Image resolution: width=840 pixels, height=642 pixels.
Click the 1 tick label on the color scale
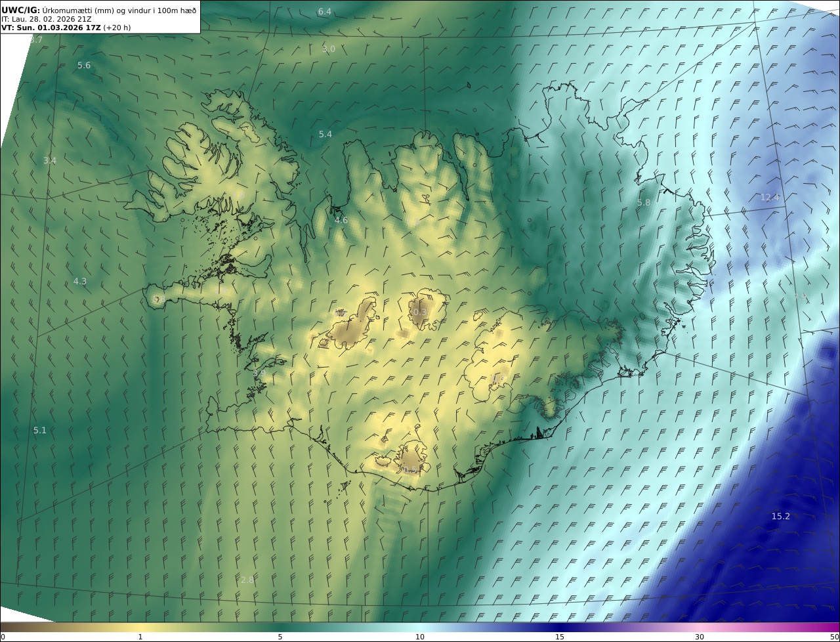pyautogui.click(x=140, y=637)
